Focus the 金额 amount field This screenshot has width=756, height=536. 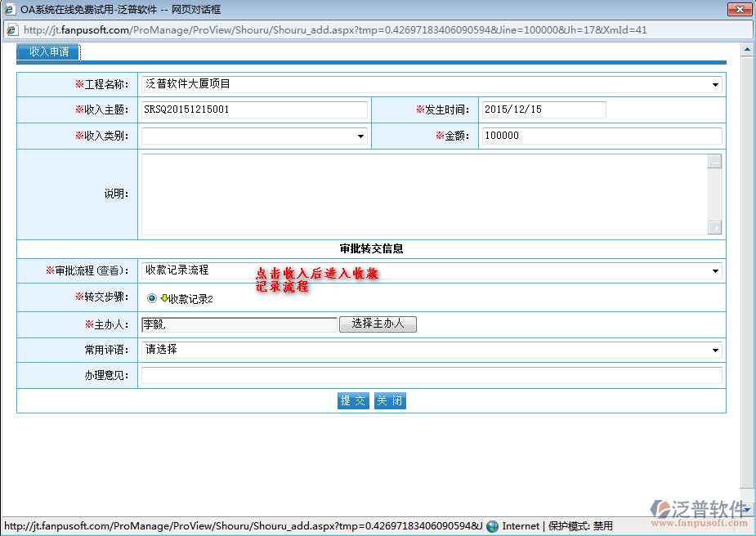[602, 136]
